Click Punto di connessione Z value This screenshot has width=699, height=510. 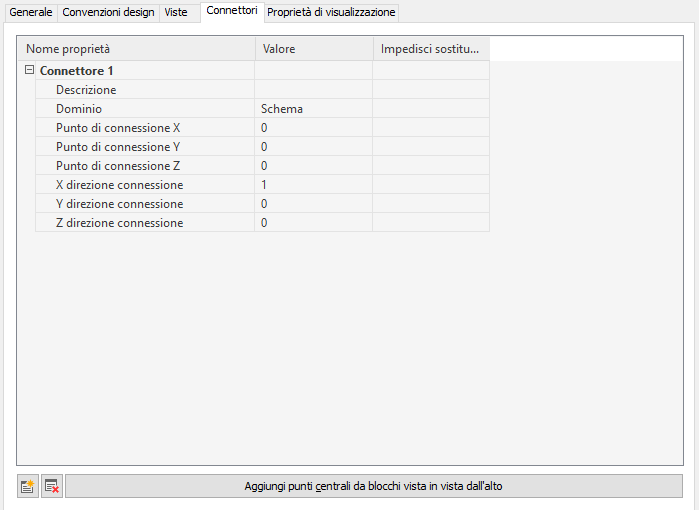(313, 166)
